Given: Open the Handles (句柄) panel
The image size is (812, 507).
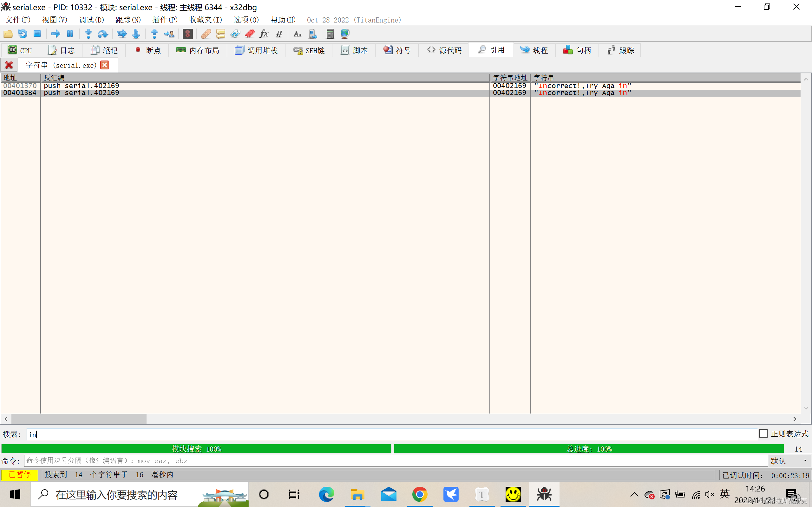Looking at the screenshot, I should (x=578, y=50).
